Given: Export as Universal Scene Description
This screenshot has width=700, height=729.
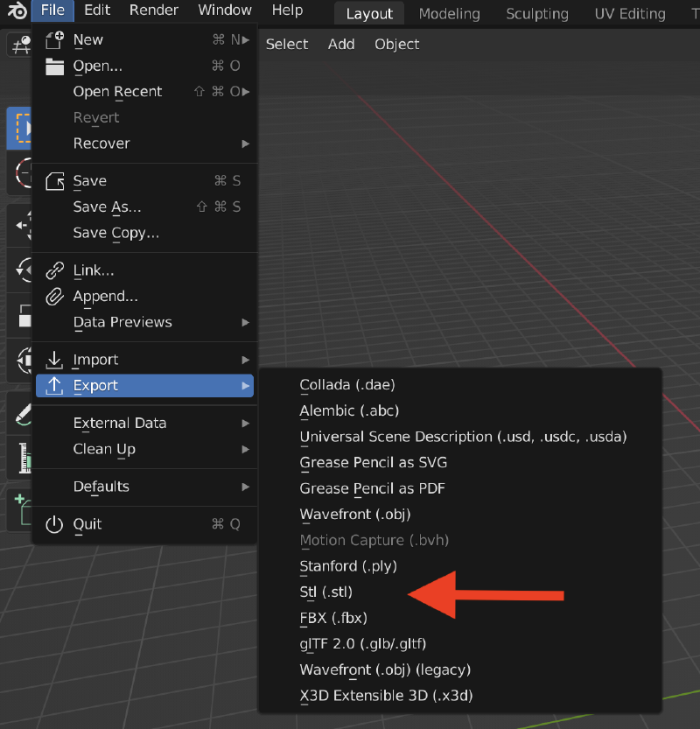Looking at the screenshot, I should [459, 437].
